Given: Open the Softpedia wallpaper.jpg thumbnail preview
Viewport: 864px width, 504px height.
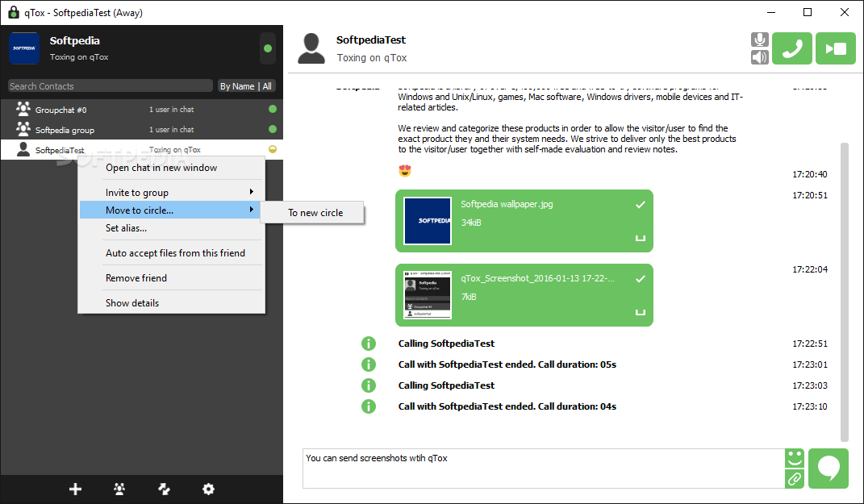Looking at the screenshot, I should [427, 221].
